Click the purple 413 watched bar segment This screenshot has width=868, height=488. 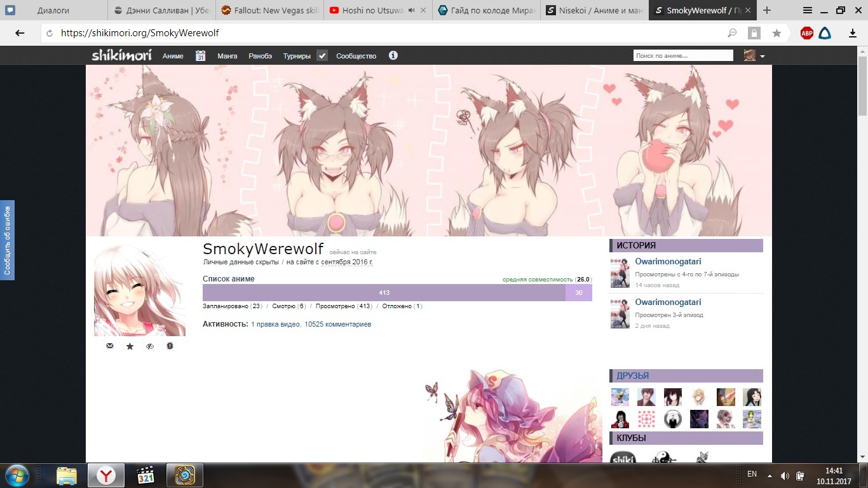click(384, 293)
